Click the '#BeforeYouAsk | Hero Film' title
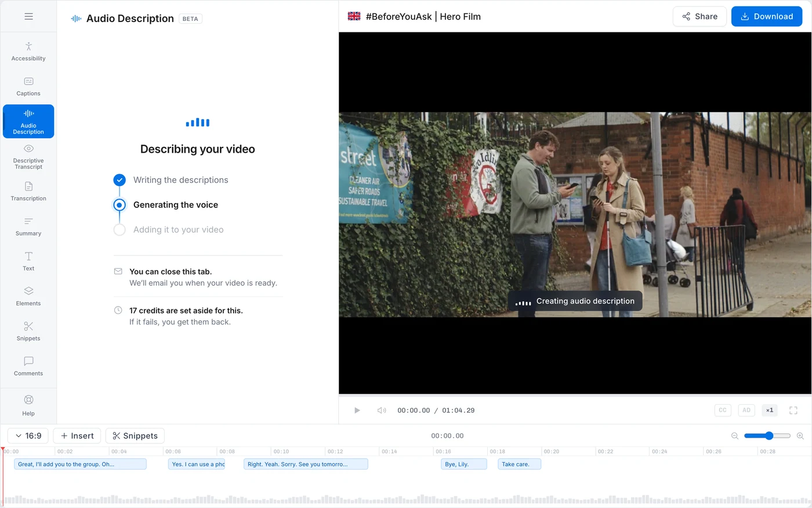The height and width of the screenshot is (508, 812). click(423, 16)
